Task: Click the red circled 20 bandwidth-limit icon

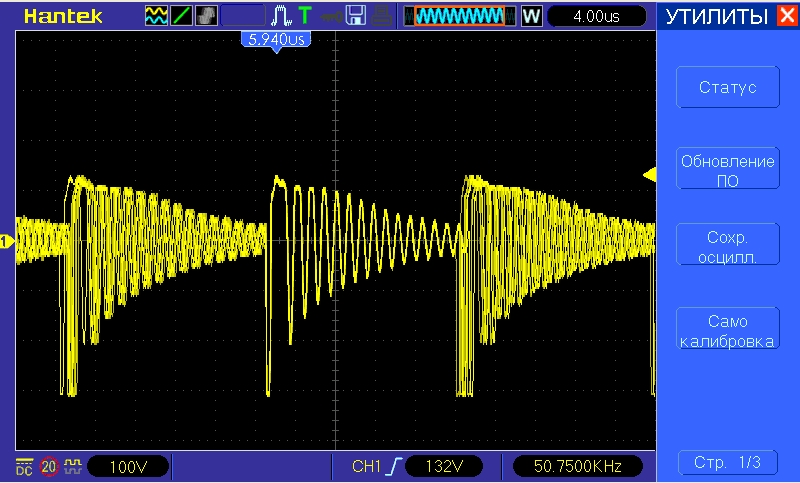Action: coord(48,466)
